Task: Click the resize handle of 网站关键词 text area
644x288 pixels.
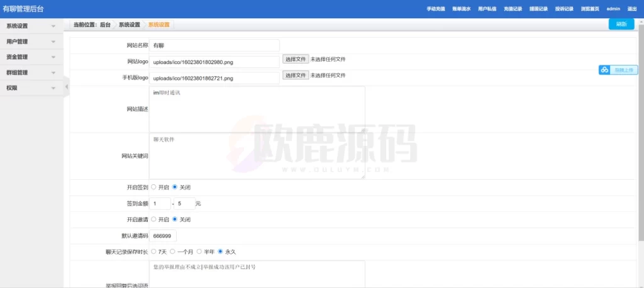Action: pos(363,177)
